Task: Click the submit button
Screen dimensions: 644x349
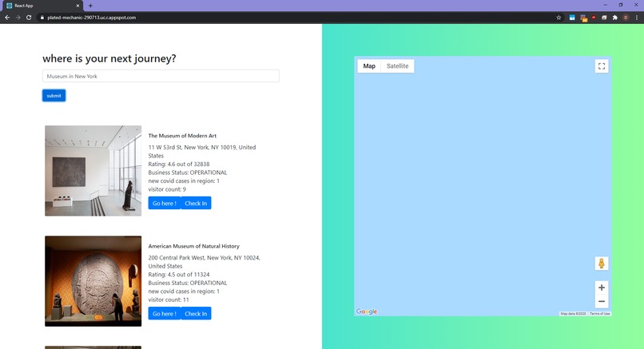Action: pos(54,96)
